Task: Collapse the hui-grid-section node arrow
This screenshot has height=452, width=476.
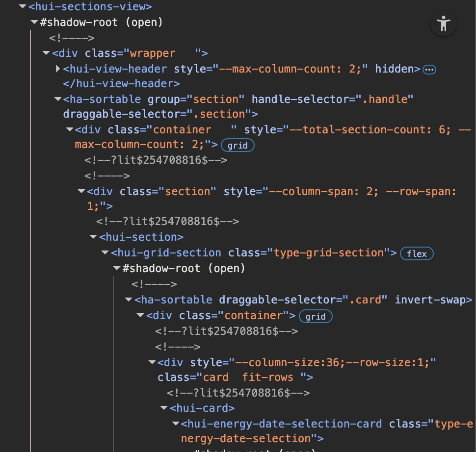Action: pyautogui.click(x=105, y=253)
